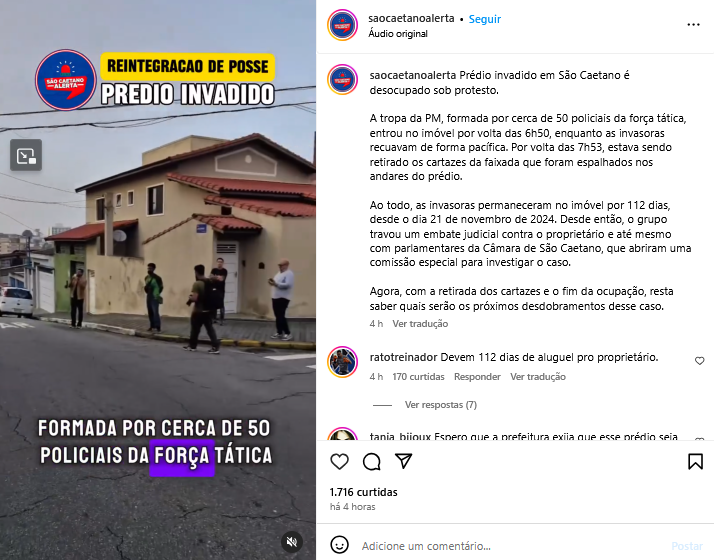Save post with bookmark icon
Image resolution: width=714 pixels, height=560 pixels.
point(695,461)
